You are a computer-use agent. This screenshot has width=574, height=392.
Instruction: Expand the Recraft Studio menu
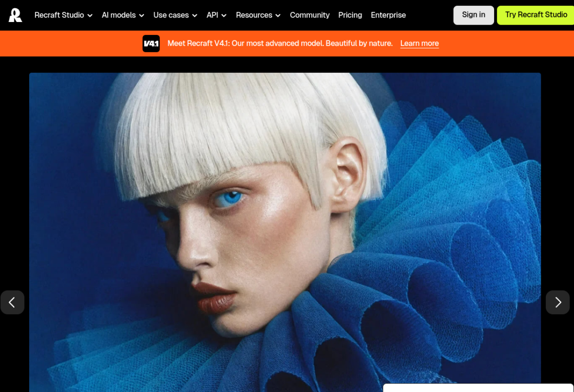[63, 15]
